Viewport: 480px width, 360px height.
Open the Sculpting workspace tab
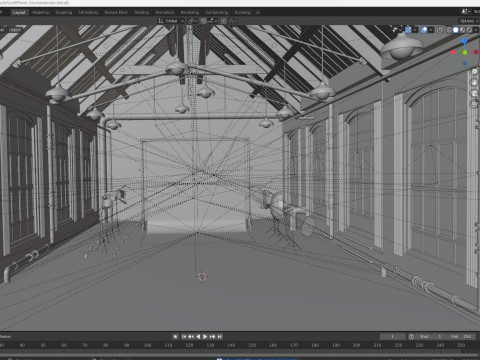(x=64, y=12)
